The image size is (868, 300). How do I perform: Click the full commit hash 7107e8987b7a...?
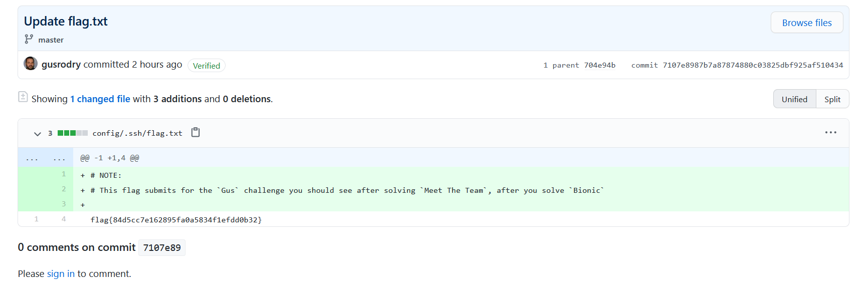[x=753, y=65]
